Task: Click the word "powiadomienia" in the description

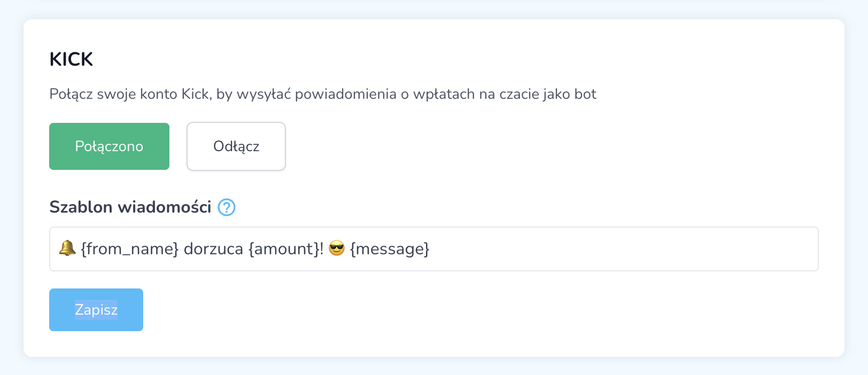Action: [345, 95]
